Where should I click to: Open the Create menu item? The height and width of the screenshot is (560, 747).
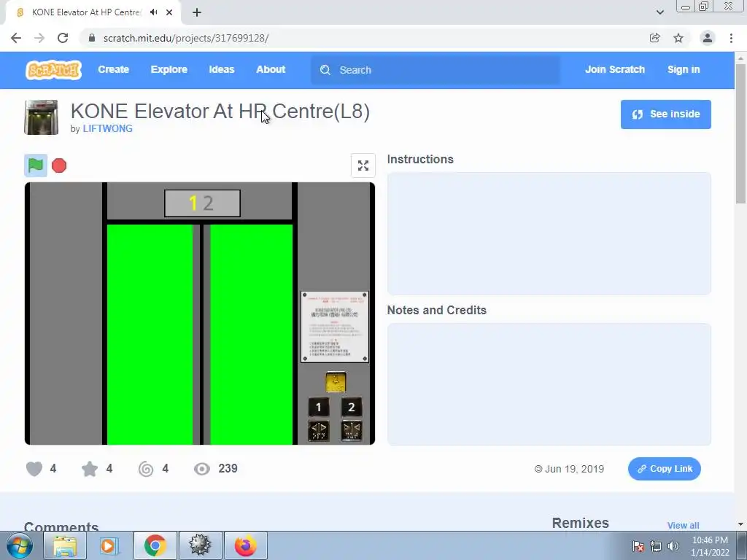point(113,69)
